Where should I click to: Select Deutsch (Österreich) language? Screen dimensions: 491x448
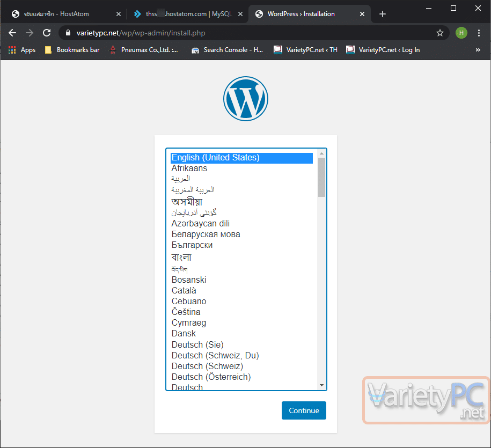[241, 377]
